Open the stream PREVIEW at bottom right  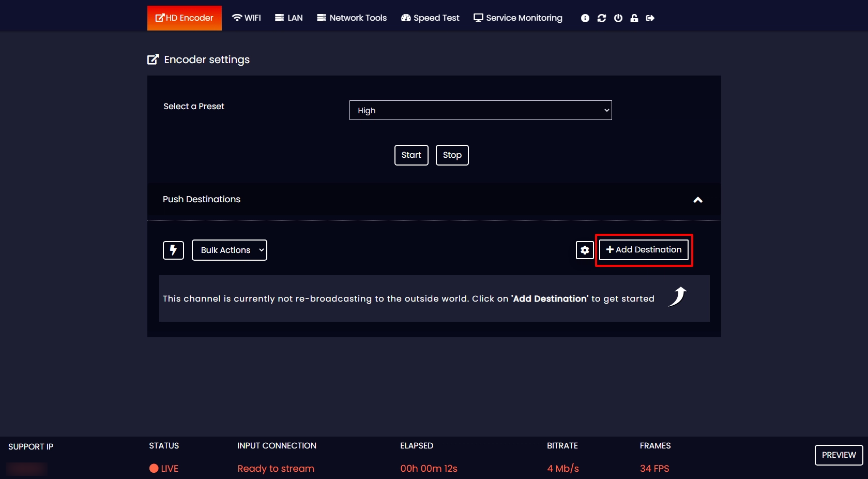[838, 455]
